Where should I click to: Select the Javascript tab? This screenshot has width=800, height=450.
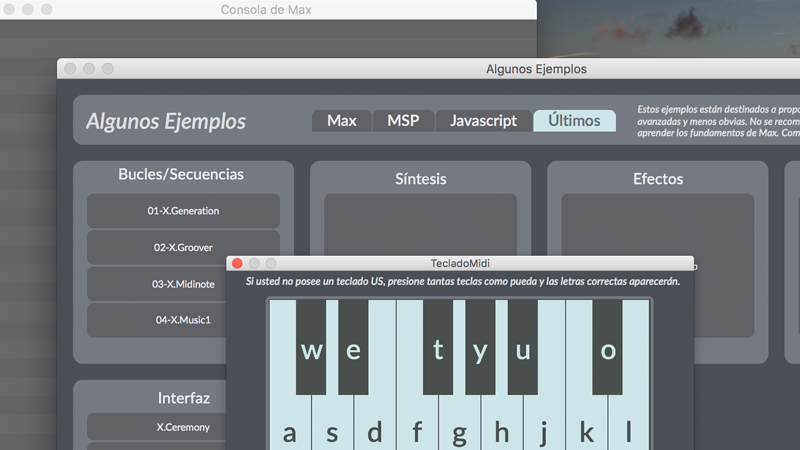pyautogui.click(x=483, y=121)
